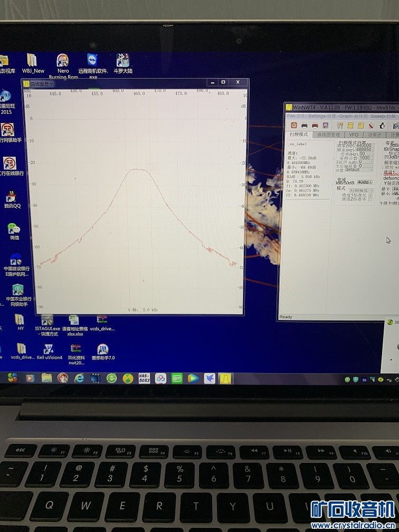The width and height of the screenshot is (399, 532).
Task: Maximize the 曲线图显示 graph window
Action: (223, 82)
